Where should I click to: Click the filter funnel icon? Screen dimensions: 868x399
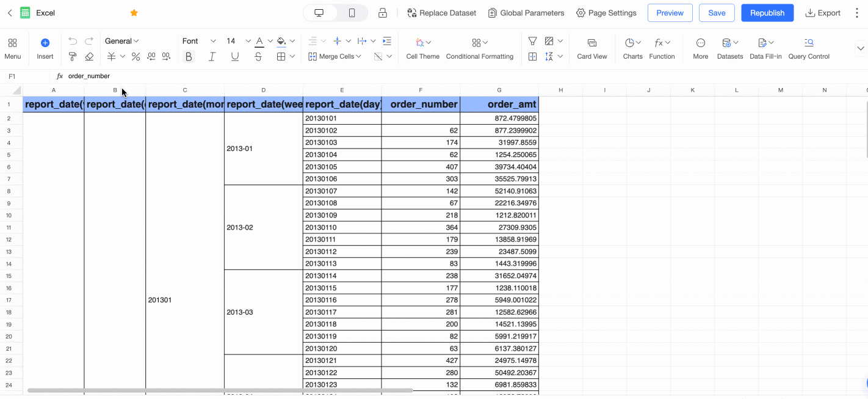point(532,42)
